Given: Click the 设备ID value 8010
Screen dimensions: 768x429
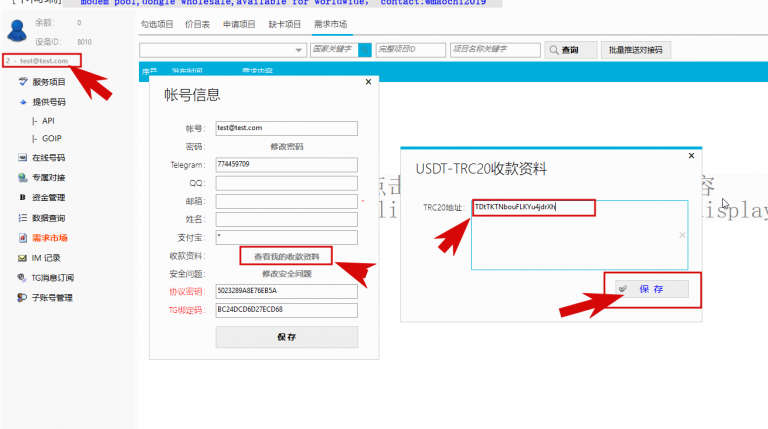Looking at the screenshot, I should [x=84, y=42].
